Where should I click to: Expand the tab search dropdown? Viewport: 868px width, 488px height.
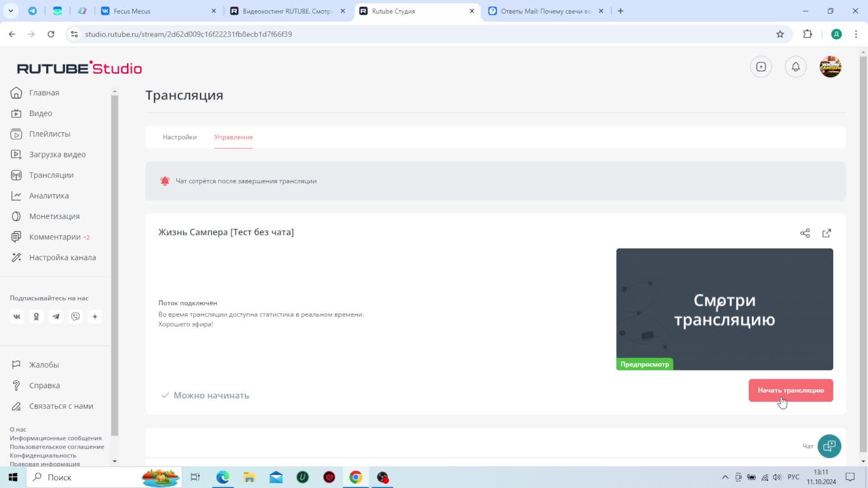10,11
